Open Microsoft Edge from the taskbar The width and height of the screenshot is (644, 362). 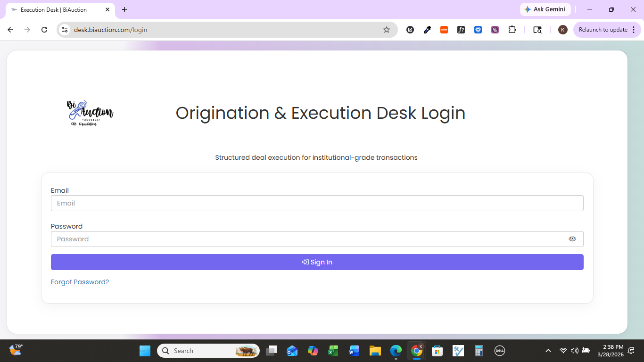coord(396,351)
